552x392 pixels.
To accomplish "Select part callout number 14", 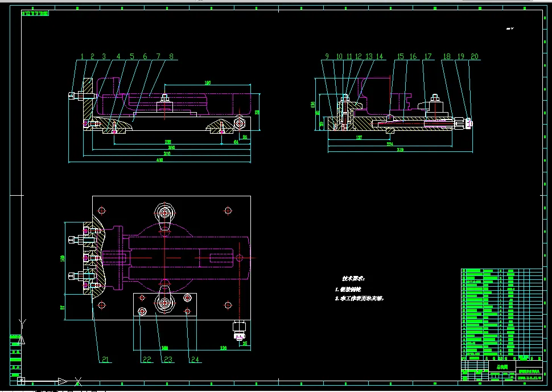I will (x=379, y=56).
